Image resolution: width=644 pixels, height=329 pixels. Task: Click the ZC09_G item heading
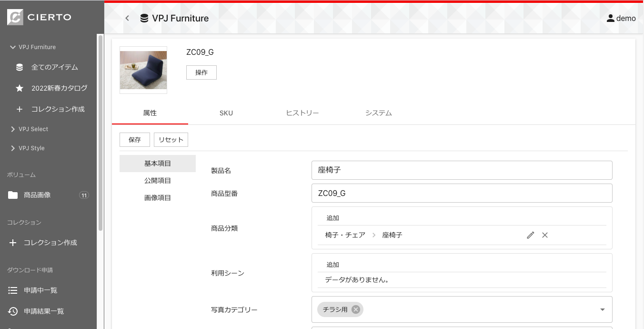[x=200, y=52]
